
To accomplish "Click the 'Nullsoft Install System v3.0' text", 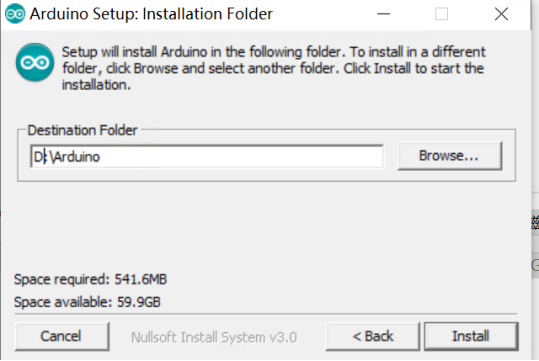I will pyautogui.click(x=214, y=337).
